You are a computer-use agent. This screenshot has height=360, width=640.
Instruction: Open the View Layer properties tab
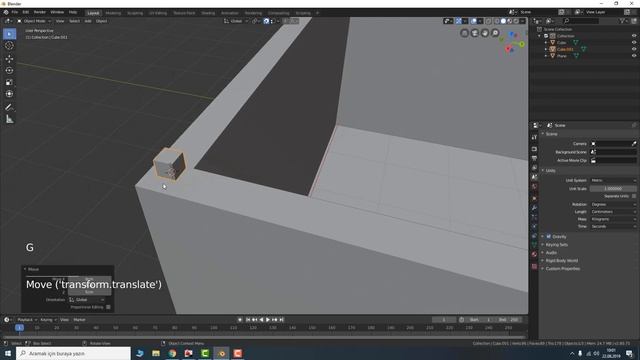(x=534, y=168)
